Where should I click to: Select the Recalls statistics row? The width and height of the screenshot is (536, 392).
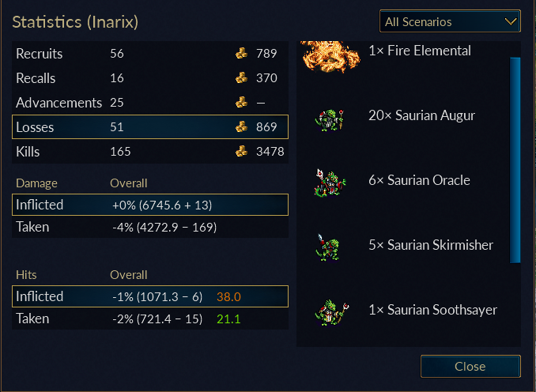(150, 78)
